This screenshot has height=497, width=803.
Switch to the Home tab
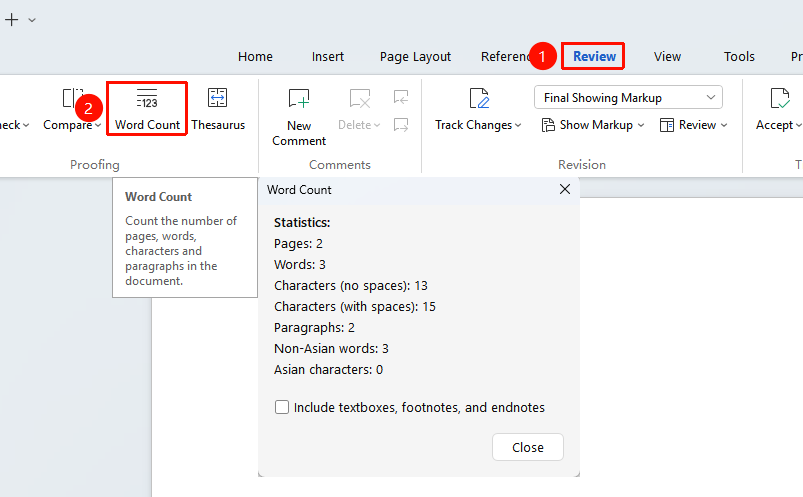[255, 56]
